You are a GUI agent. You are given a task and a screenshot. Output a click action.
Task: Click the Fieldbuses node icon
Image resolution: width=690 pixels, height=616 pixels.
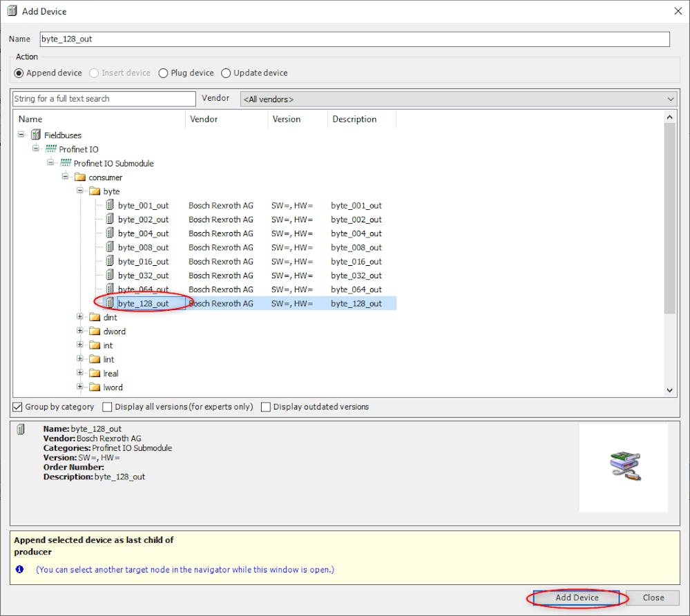point(36,135)
